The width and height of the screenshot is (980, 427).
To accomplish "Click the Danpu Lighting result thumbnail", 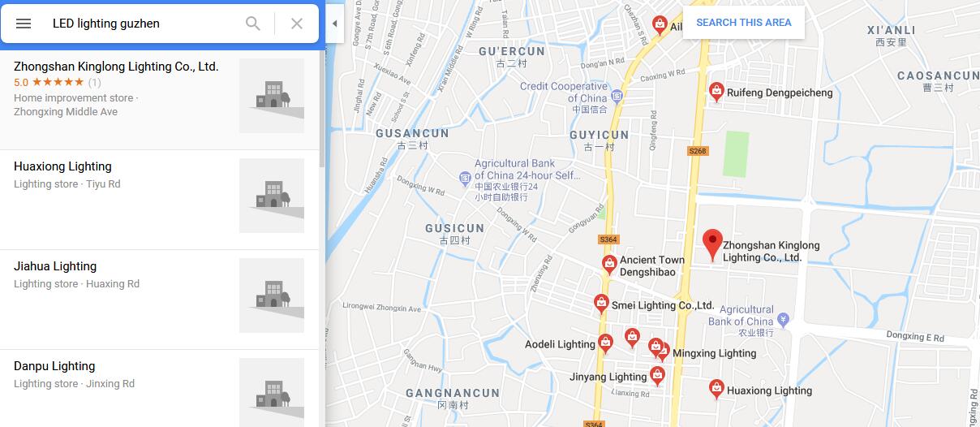I will 272,393.
